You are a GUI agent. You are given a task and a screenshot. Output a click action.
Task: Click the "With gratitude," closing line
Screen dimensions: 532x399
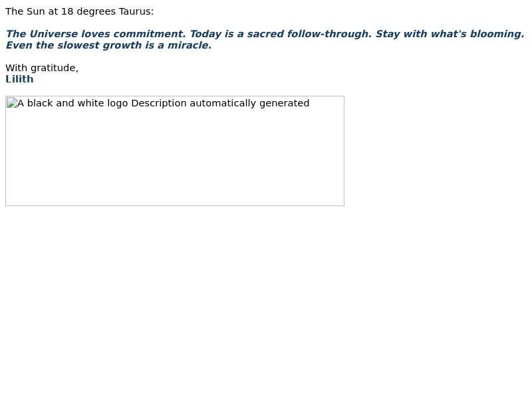point(42,68)
